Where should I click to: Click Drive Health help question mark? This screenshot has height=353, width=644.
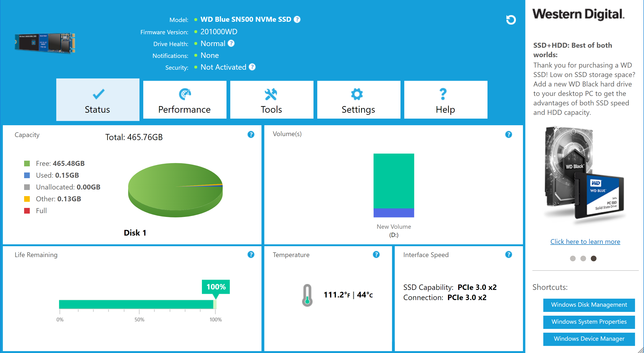[231, 43]
